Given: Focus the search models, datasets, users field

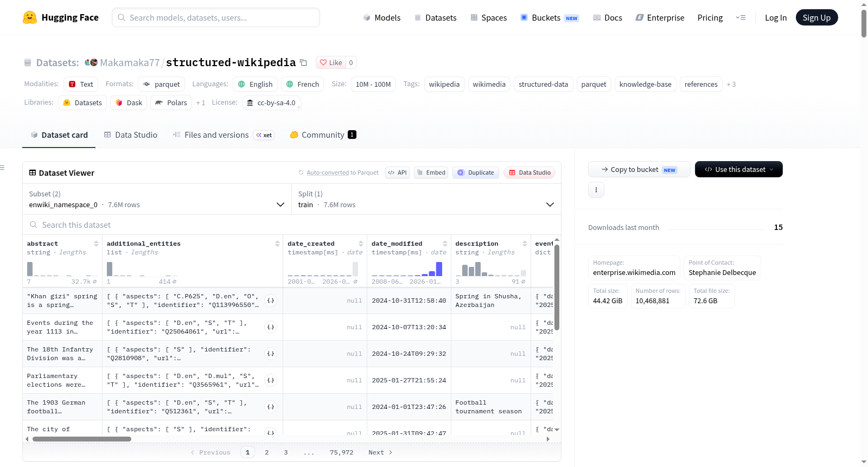Looking at the screenshot, I should 216,17.
